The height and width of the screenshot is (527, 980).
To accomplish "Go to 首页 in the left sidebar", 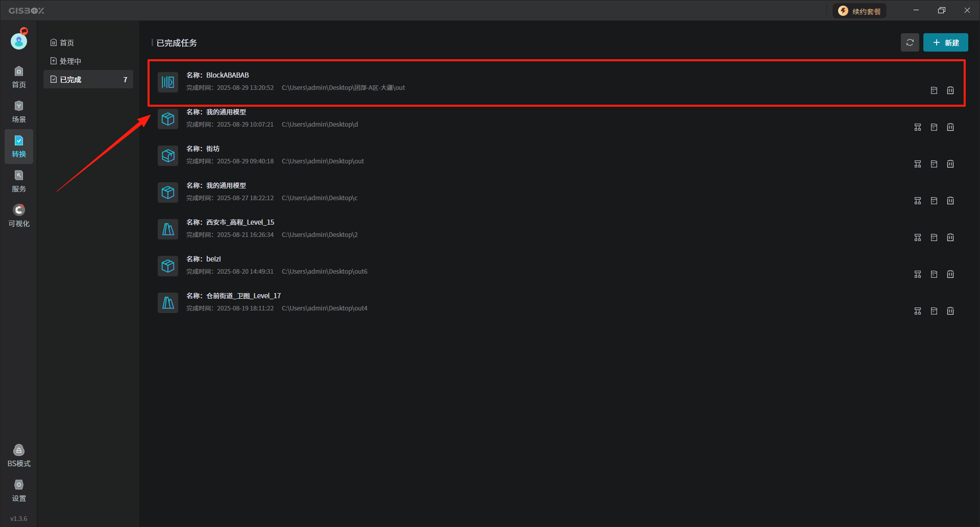I will point(19,77).
